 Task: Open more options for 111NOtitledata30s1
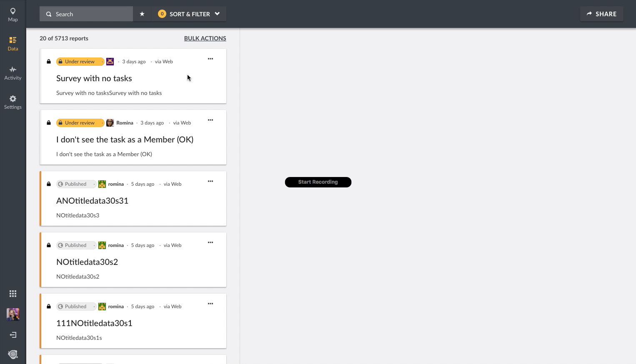tap(210, 304)
